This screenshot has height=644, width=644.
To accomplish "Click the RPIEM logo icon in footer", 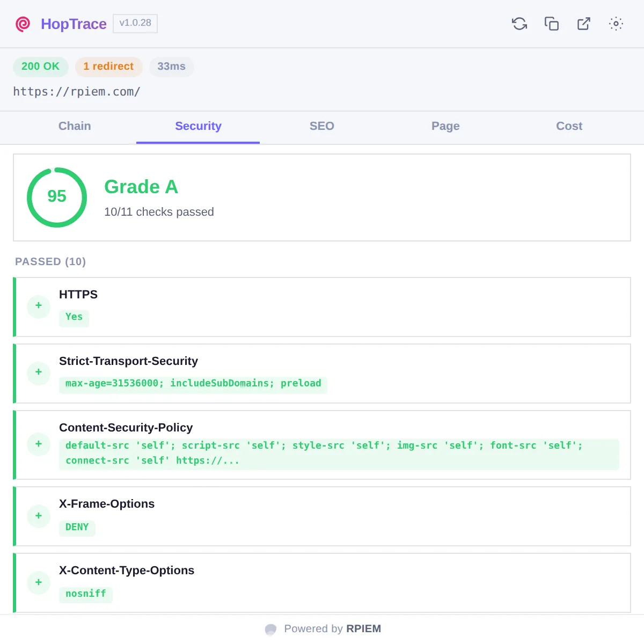I will 271,629.
